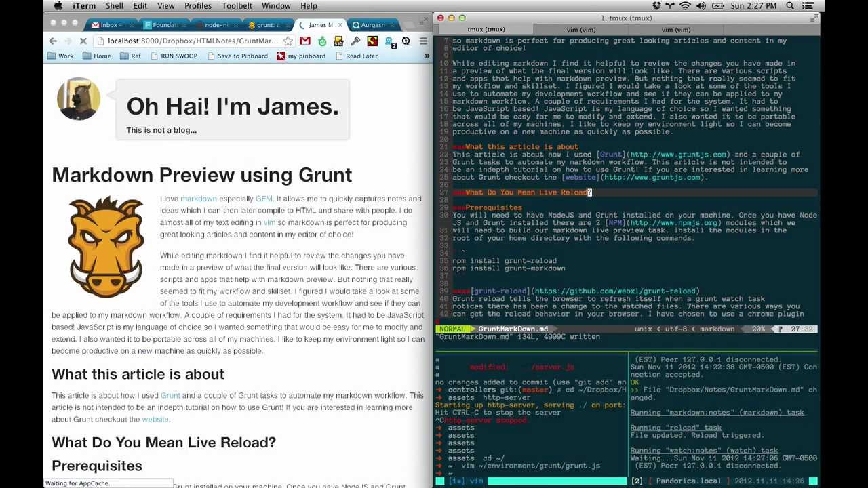Click the "npm install grunt-reload" line in vim

click(505, 261)
